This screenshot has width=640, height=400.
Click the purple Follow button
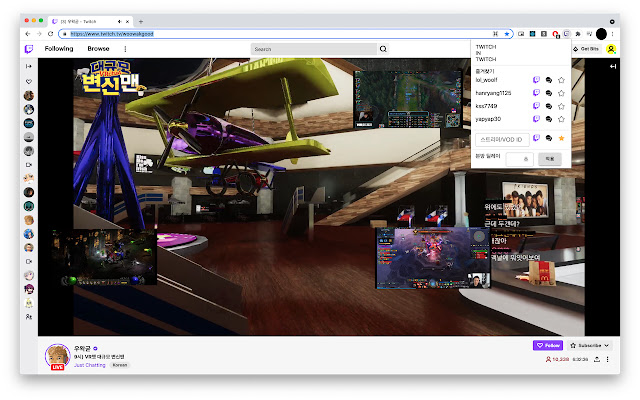[x=548, y=345]
